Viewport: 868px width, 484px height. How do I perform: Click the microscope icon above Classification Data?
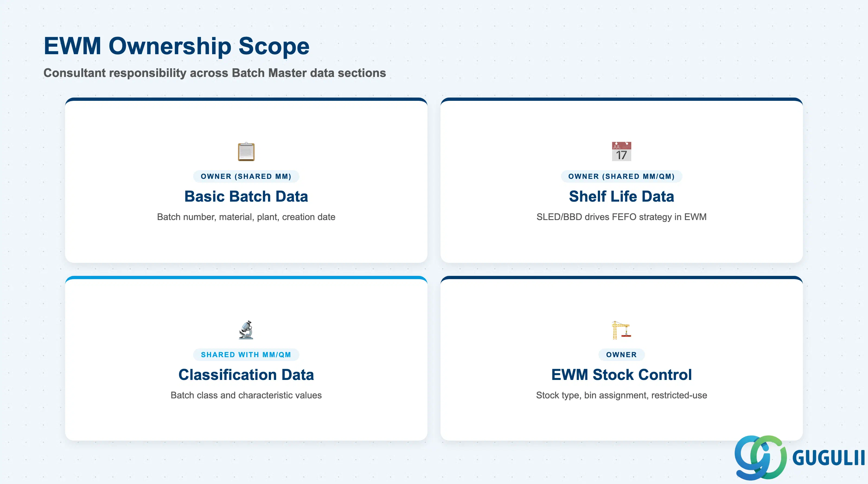[246, 330]
